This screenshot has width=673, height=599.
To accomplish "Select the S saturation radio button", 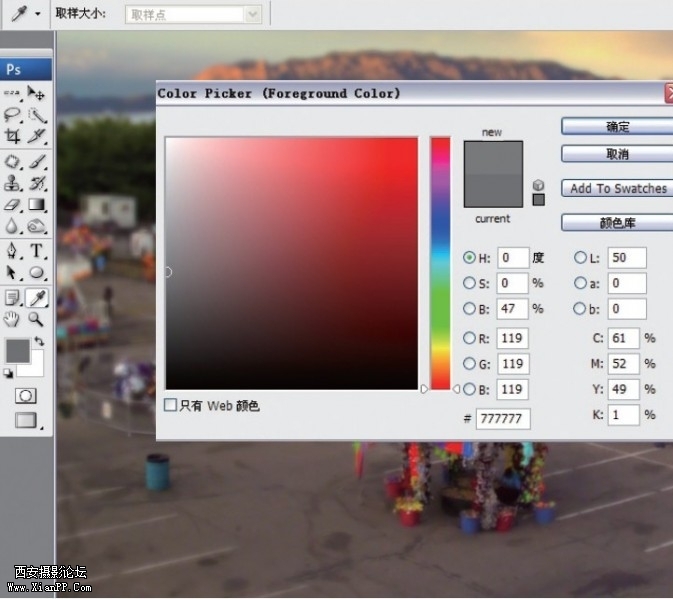I will tap(470, 283).
